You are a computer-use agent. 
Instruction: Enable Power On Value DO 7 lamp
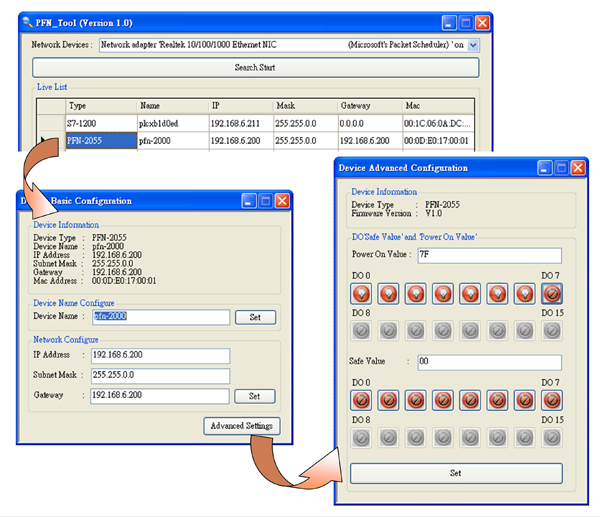[552, 294]
